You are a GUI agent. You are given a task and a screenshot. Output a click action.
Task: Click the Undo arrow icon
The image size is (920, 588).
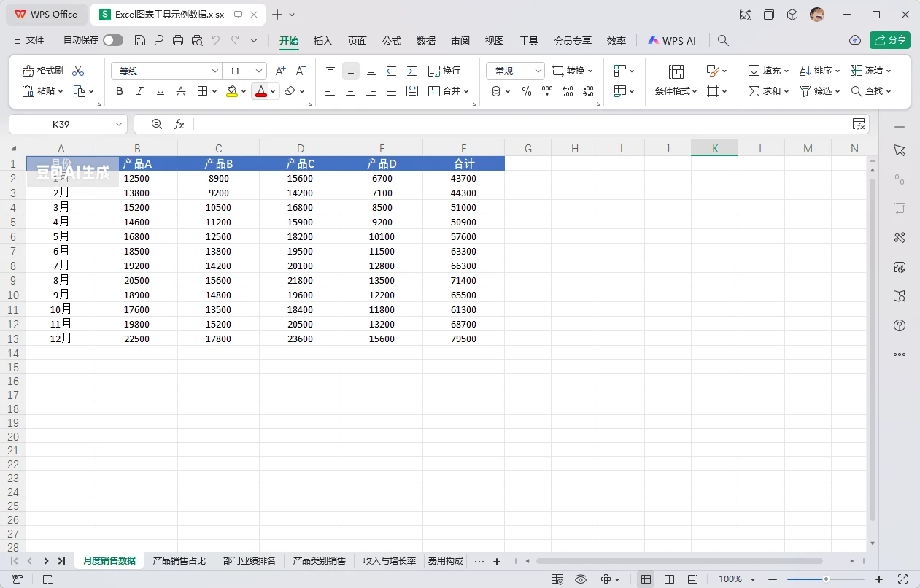[x=216, y=41]
